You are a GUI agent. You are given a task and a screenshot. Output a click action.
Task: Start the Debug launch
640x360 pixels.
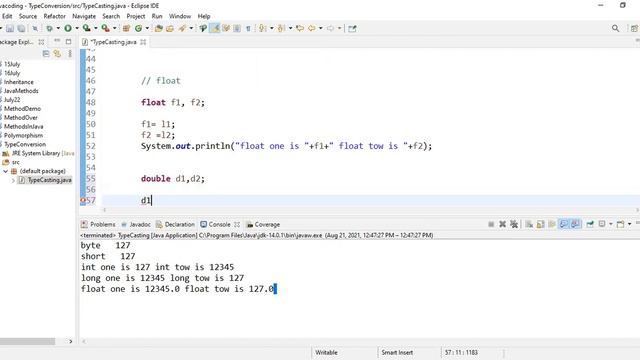pos(49,29)
